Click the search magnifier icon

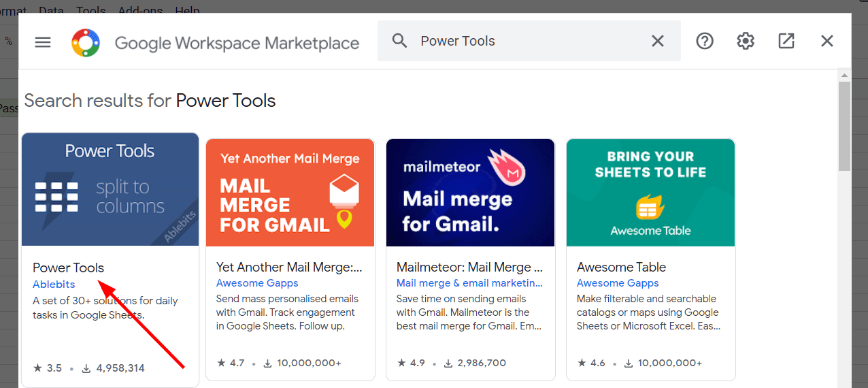coord(400,41)
